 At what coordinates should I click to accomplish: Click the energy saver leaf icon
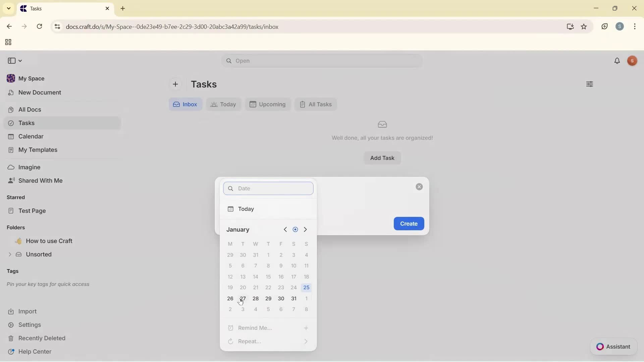(604, 26)
